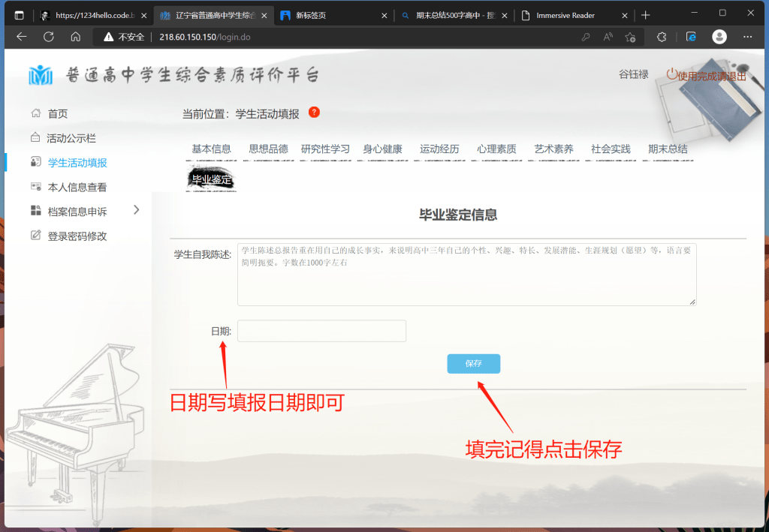Viewport: 769px width, 532px height.
Task: Click the browser home icon
Action: (x=75, y=37)
